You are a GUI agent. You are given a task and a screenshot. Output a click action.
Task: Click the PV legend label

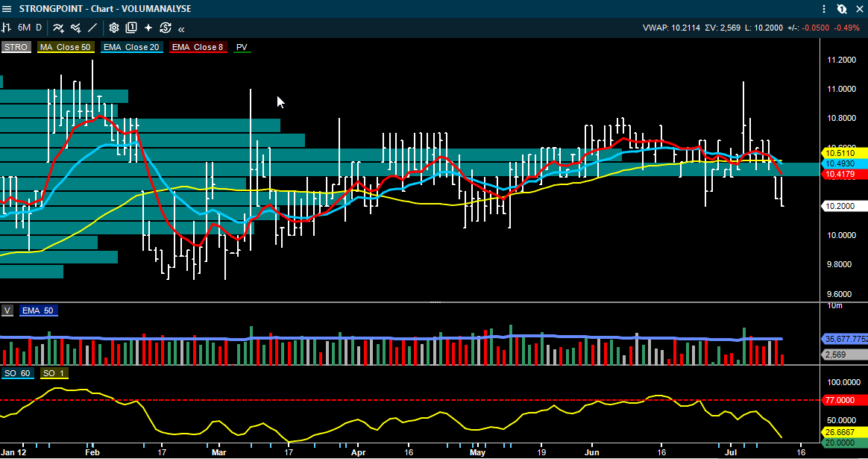[x=242, y=47]
